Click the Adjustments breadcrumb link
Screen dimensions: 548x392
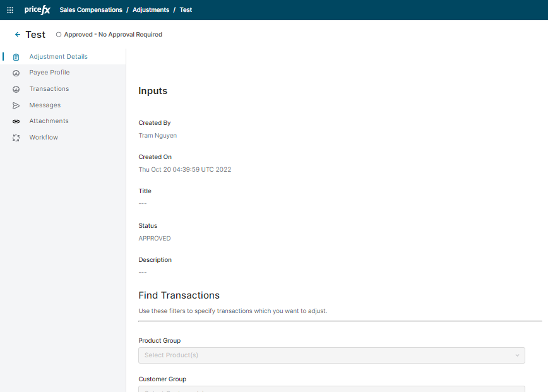(x=151, y=10)
